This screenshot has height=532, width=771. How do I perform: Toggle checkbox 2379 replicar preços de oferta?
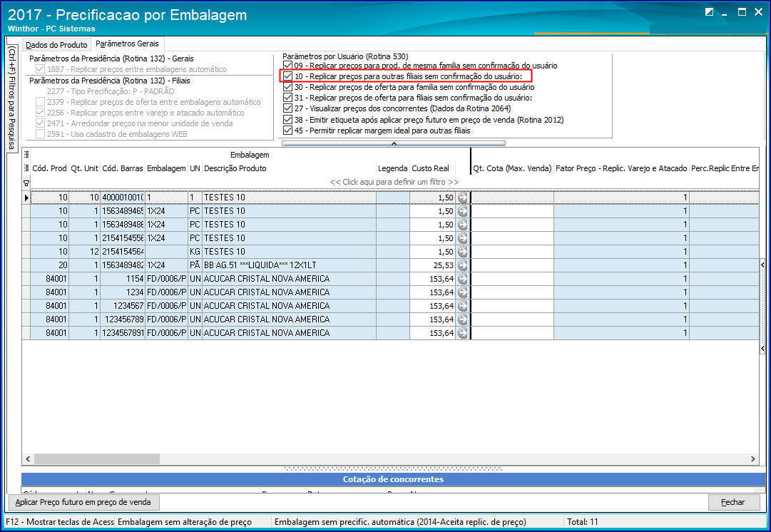41,102
